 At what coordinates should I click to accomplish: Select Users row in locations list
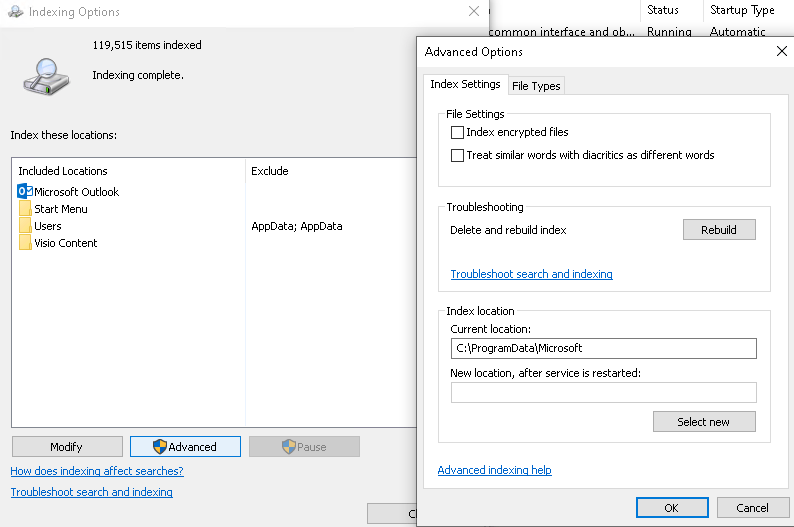click(x=48, y=226)
